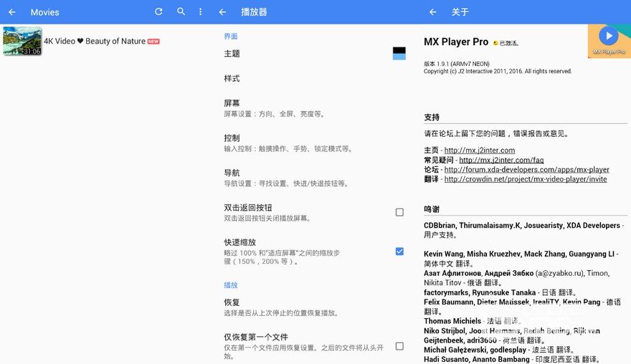Click the 界面 section header
Viewport: 631px width, 364px height.
231,37
